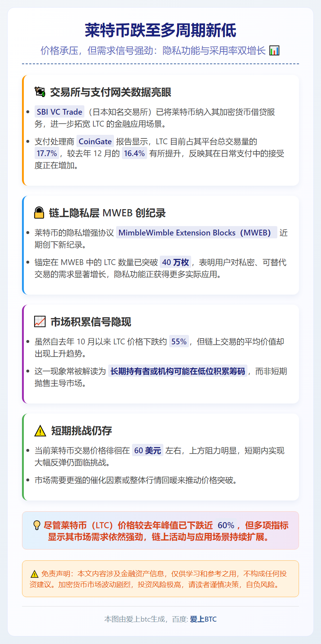Click the heading 交易所与支付网关数据亮眼
Screen dimensions: 321x644
111,92
